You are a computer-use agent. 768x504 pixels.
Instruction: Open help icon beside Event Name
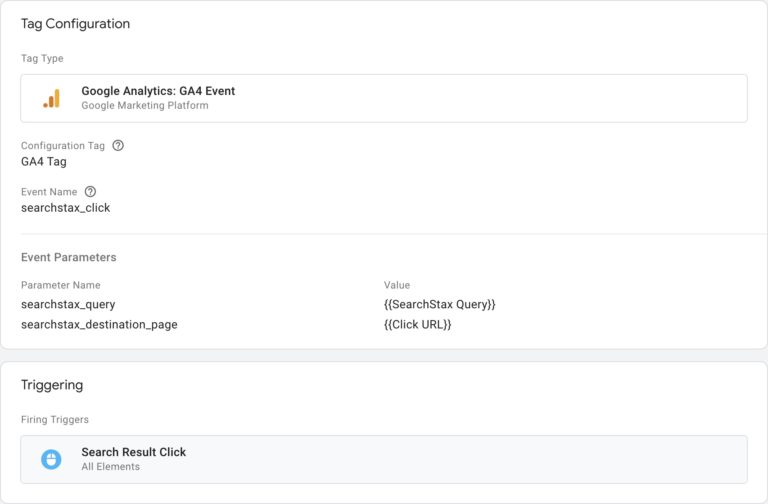tap(90, 191)
